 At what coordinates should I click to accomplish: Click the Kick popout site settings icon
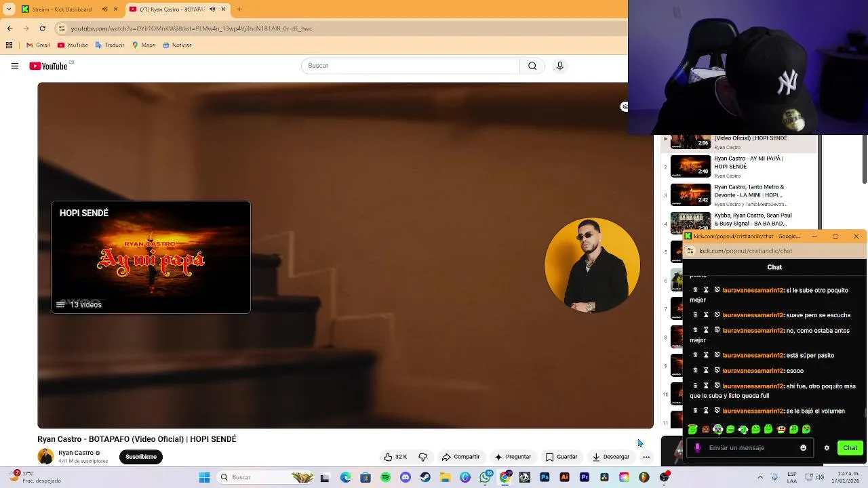coord(691,251)
